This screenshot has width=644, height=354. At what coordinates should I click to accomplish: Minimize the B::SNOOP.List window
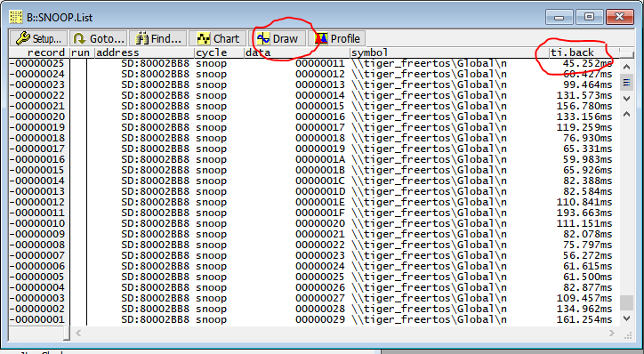pyautogui.click(x=559, y=17)
